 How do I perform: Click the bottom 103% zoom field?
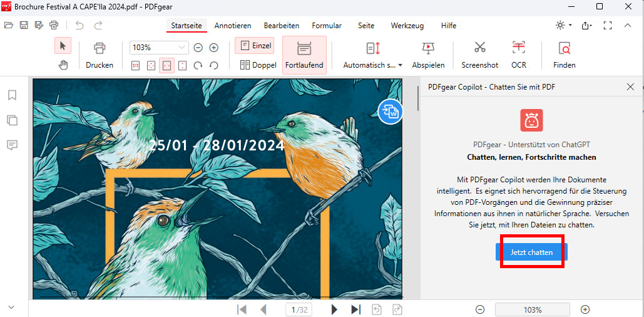coord(532,309)
